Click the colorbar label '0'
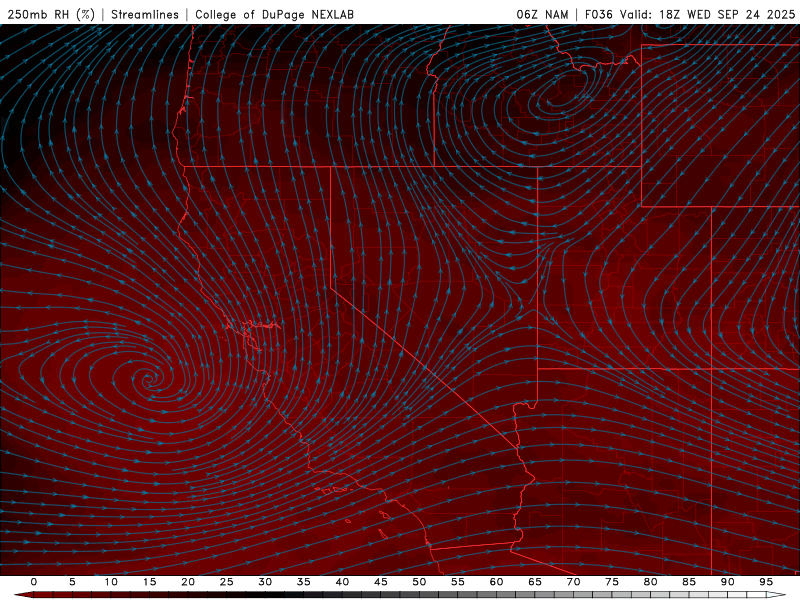 [x=34, y=582]
